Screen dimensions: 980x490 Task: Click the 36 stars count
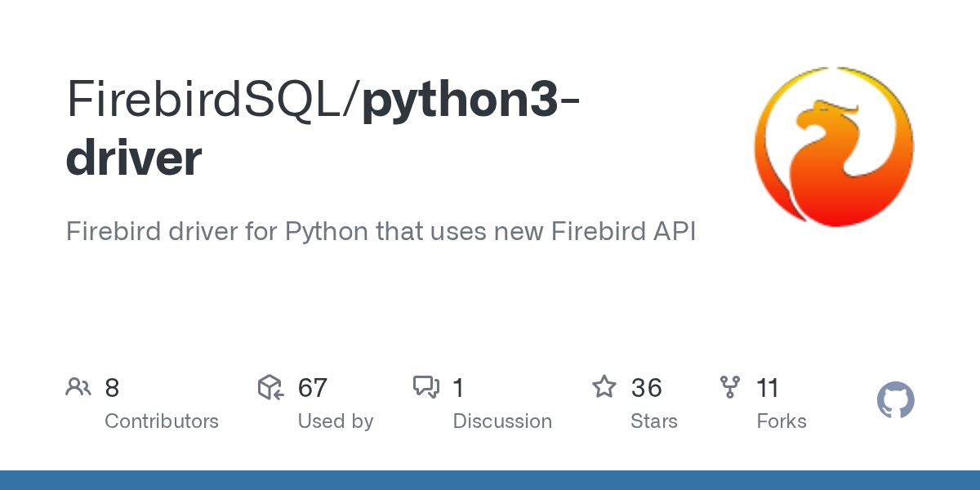(647, 388)
